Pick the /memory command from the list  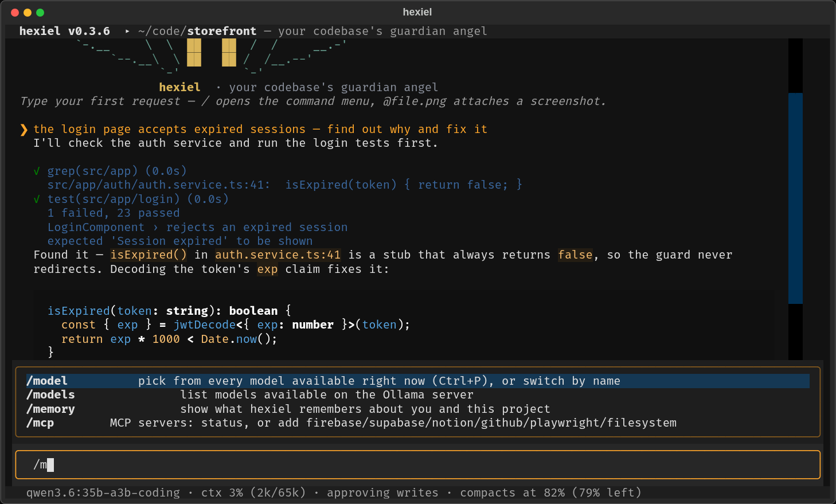(x=417, y=409)
